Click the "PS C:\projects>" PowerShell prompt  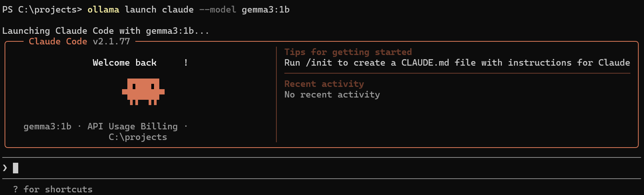coord(42,9)
